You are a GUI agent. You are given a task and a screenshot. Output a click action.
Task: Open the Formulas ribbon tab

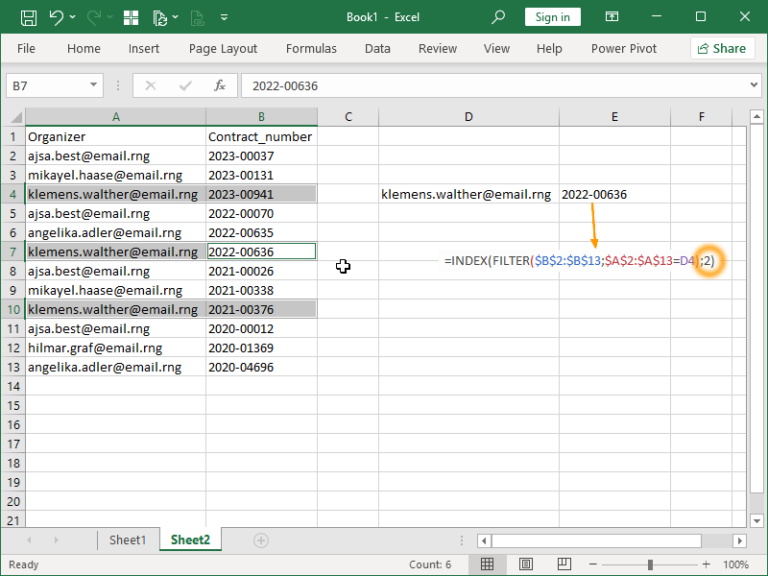coord(311,48)
